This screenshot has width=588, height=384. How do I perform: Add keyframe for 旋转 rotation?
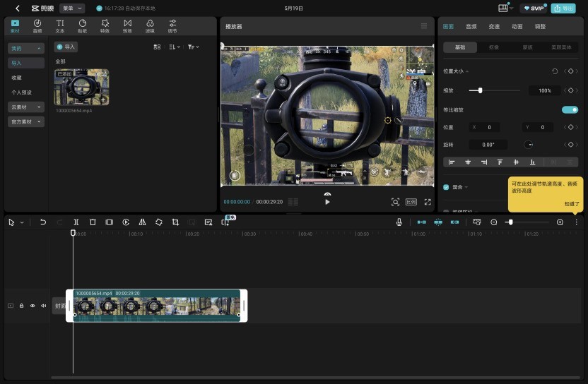coord(571,144)
